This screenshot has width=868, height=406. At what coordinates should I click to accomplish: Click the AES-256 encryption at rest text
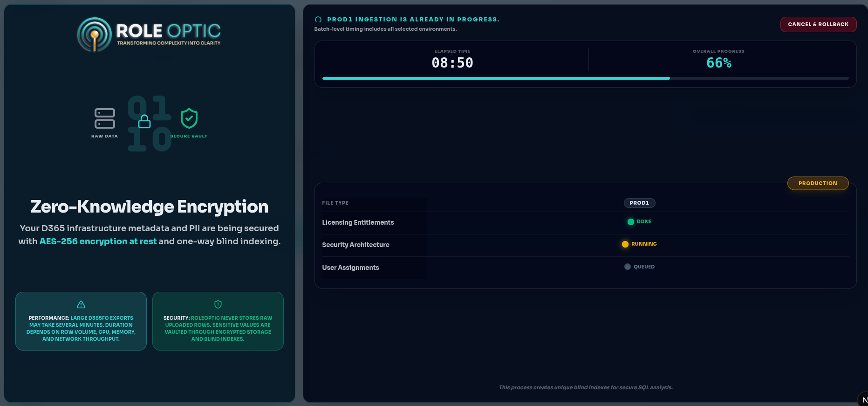pos(98,241)
